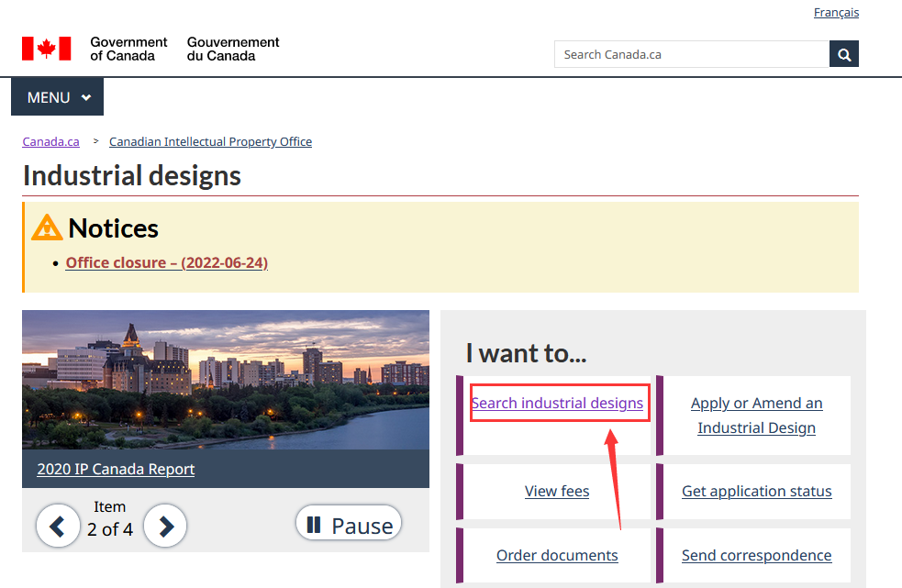Open the View fees link
This screenshot has height=588, width=902.
(557, 492)
